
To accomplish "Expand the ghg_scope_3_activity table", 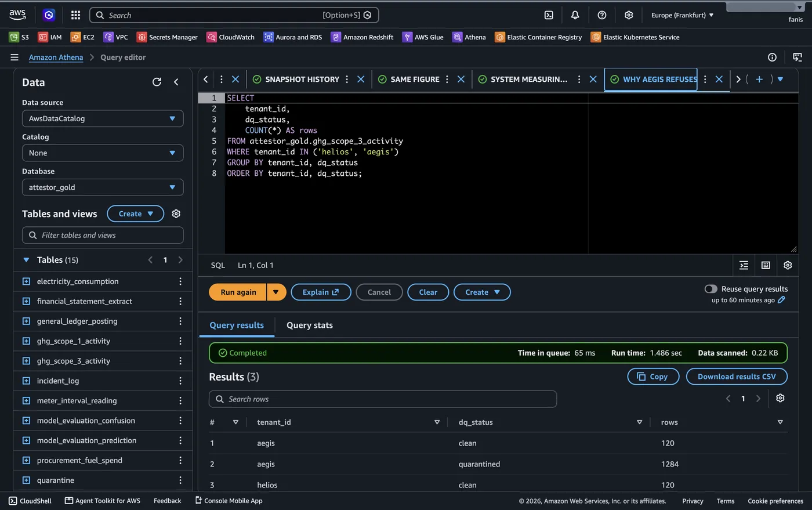I will [x=26, y=361].
